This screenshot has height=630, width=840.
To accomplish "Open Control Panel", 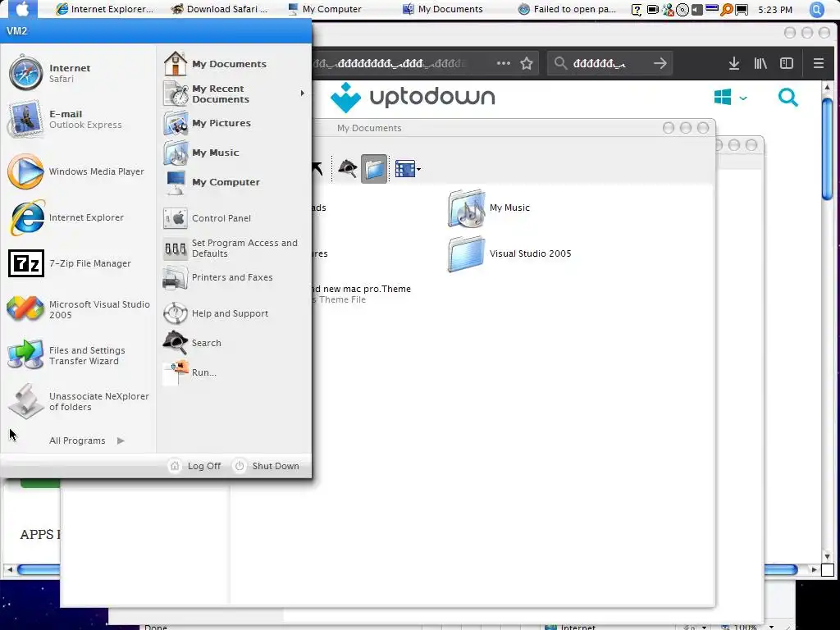I will [234, 218].
